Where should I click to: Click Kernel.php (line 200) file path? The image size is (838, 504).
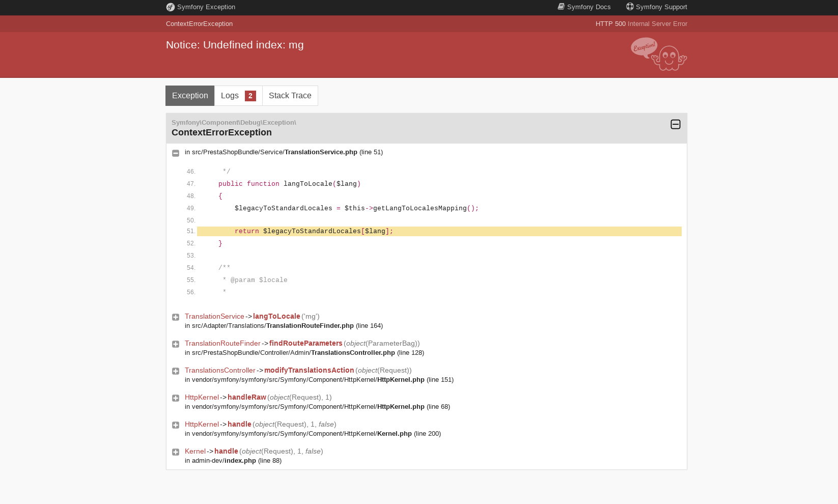(313, 434)
